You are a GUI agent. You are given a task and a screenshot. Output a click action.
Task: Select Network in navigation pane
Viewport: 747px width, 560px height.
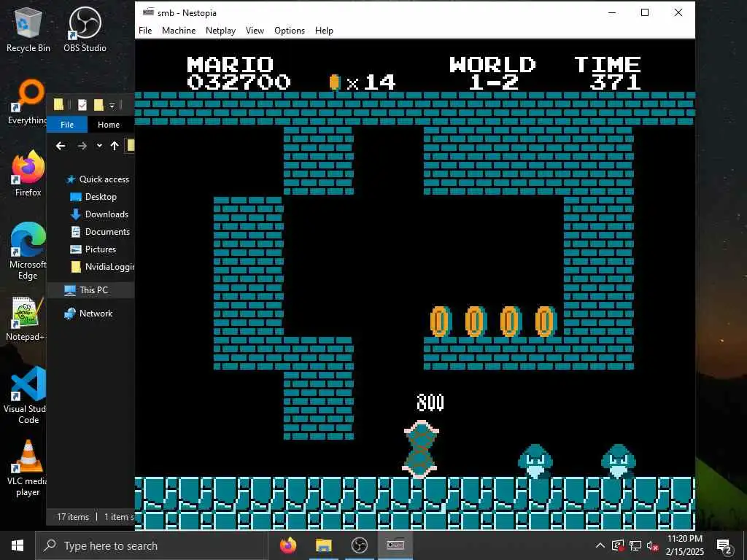[x=88, y=314]
